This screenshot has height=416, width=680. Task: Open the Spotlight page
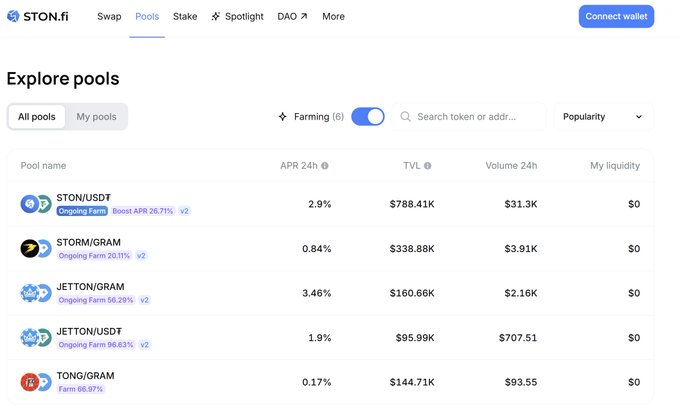(238, 16)
